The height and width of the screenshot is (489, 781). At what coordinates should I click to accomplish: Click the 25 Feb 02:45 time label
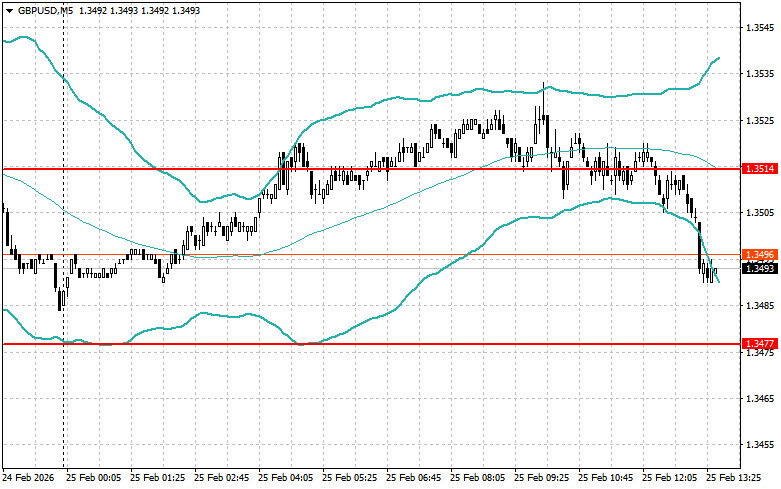pos(222,478)
